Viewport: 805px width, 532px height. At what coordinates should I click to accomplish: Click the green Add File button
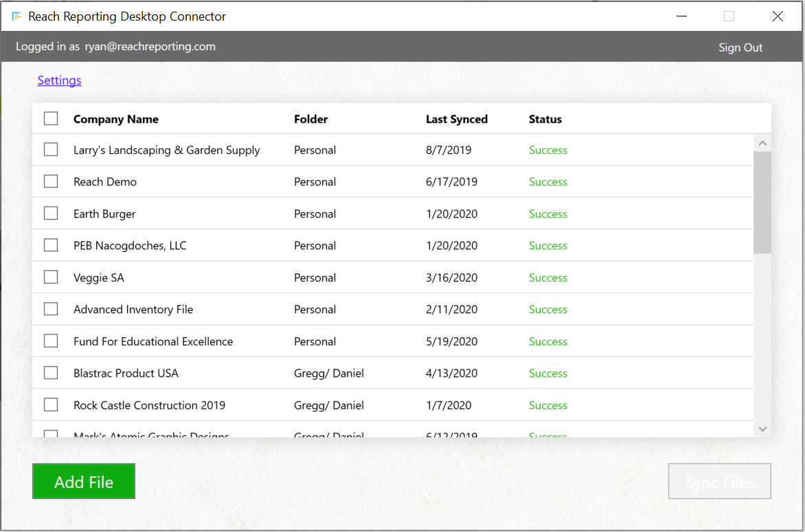[84, 481]
